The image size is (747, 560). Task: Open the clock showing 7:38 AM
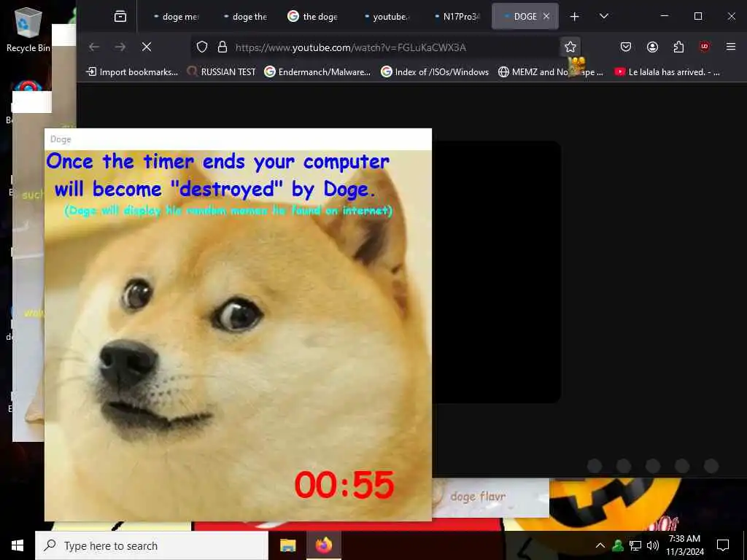tap(684, 545)
